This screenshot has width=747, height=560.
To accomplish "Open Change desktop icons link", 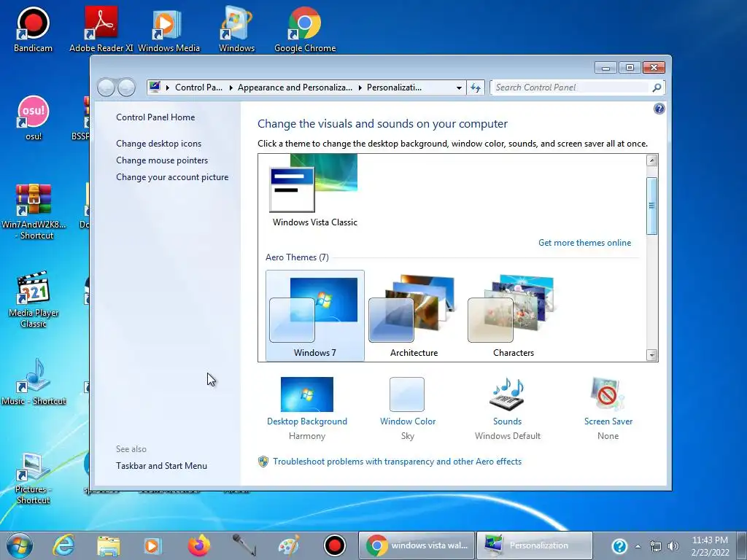I will 158,144.
